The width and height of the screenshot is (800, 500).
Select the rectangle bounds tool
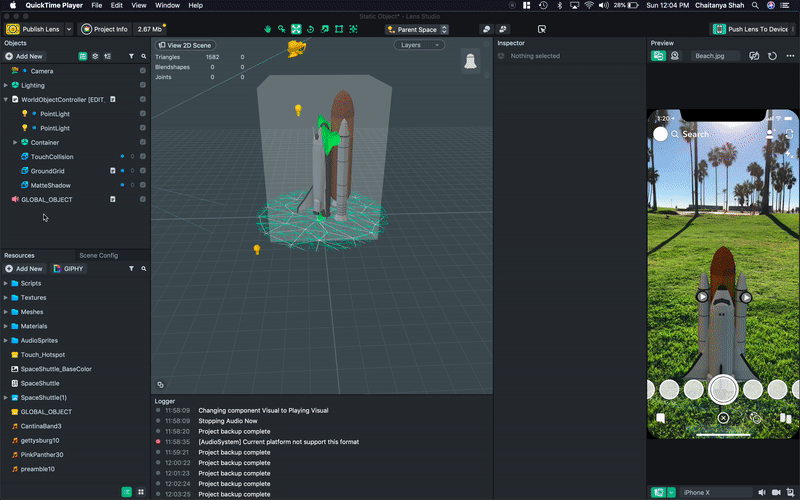point(339,29)
